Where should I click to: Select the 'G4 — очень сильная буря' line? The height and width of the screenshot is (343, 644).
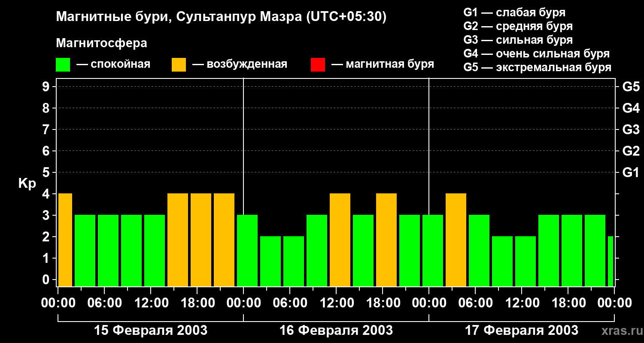[x=537, y=54]
